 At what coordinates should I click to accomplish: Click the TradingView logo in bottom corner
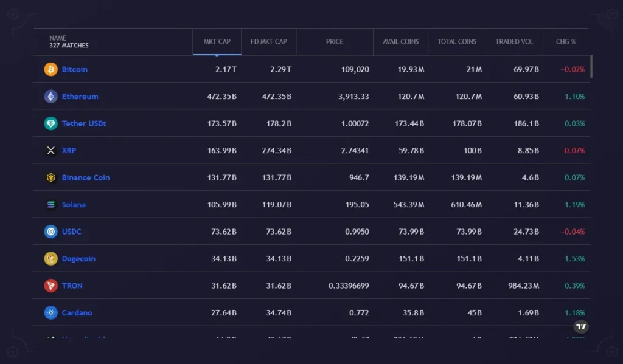coord(581,327)
